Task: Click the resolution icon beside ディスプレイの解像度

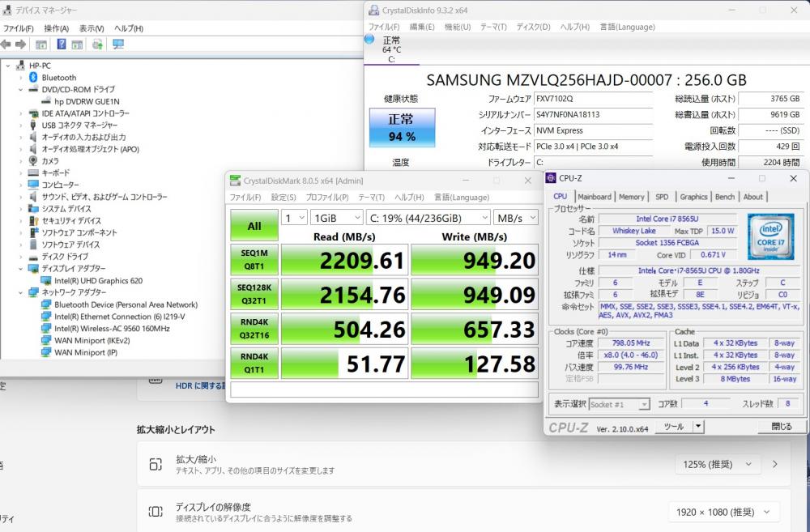Action: tap(156, 512)
